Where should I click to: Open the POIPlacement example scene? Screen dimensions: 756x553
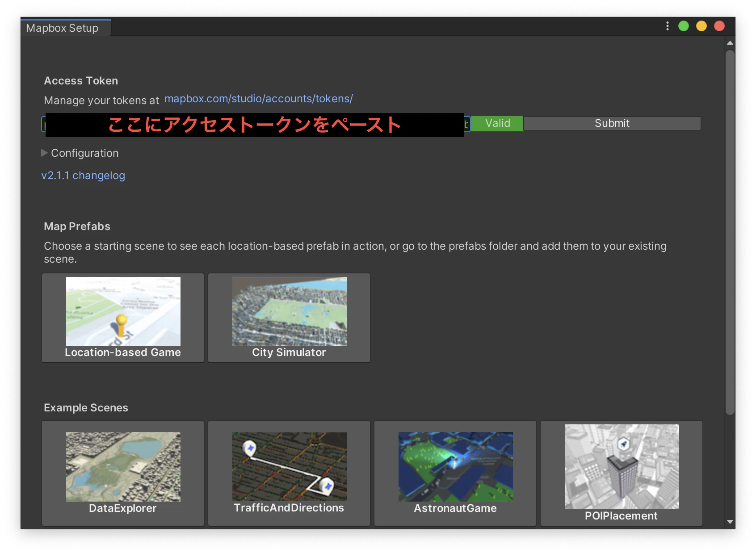[622, 473]
